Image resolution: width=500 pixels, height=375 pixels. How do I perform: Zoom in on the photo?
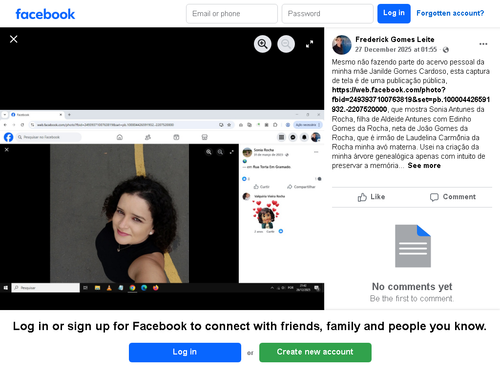(263, 44)
